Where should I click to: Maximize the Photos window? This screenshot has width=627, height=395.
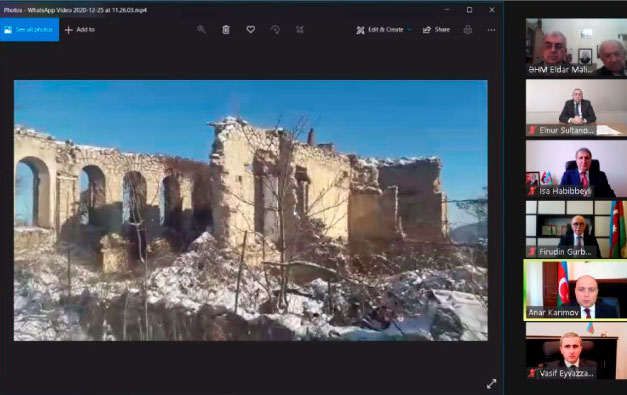click(469, 10)
